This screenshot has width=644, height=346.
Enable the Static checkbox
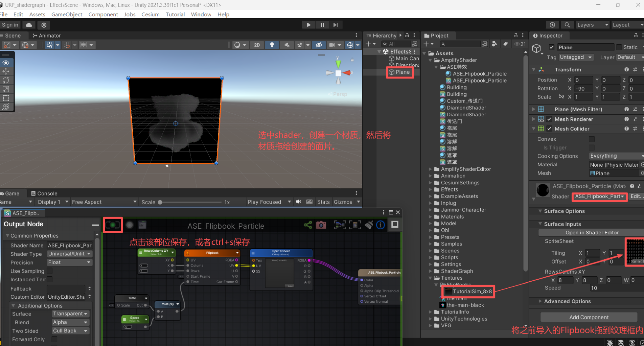(x=619, y=47)
